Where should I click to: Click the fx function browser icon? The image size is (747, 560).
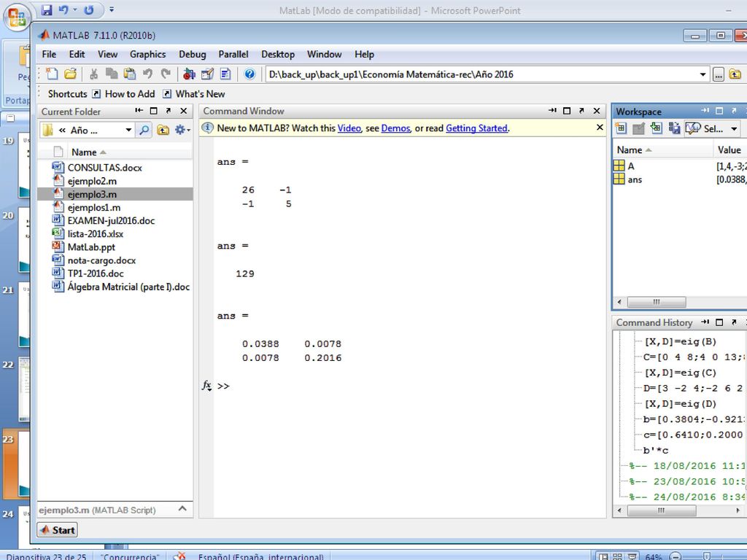tap(206, 385)
